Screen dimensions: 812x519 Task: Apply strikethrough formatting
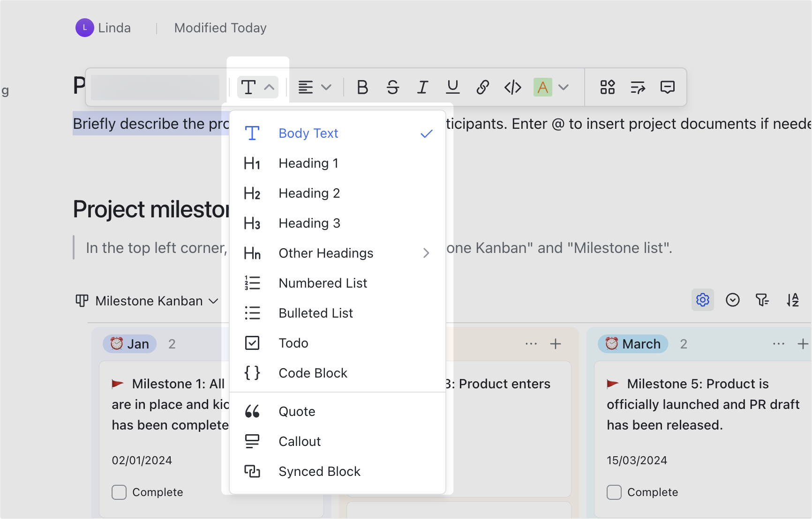click(392, 87)
